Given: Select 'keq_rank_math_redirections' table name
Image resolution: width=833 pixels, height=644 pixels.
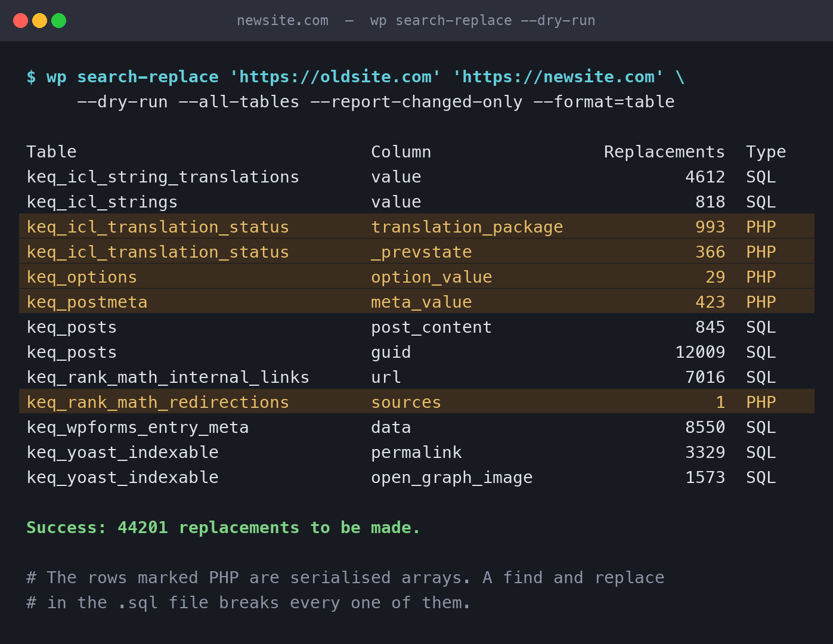Looking at the screenshot, I should click(158, 402).
